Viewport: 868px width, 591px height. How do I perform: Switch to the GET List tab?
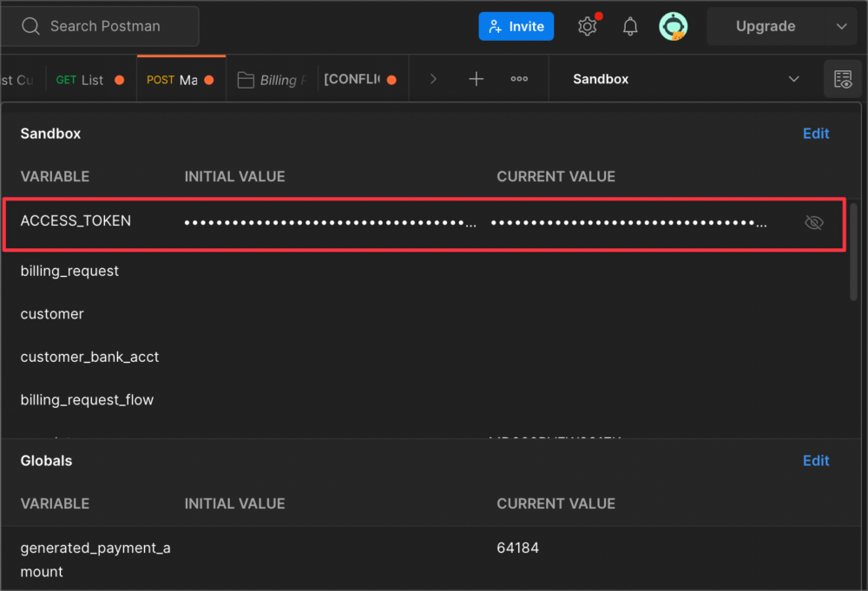tap(90, 80)
